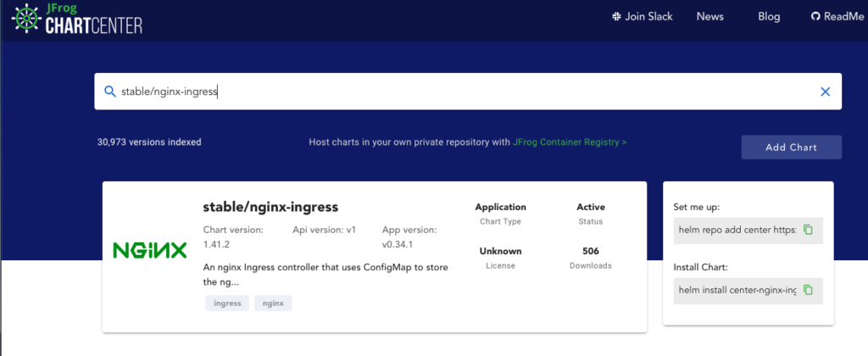Image resolution: width=868 pixels, height=356 pixels.
Task: Click the helm install center-nginx command box
Action: (x=737, y=290)
